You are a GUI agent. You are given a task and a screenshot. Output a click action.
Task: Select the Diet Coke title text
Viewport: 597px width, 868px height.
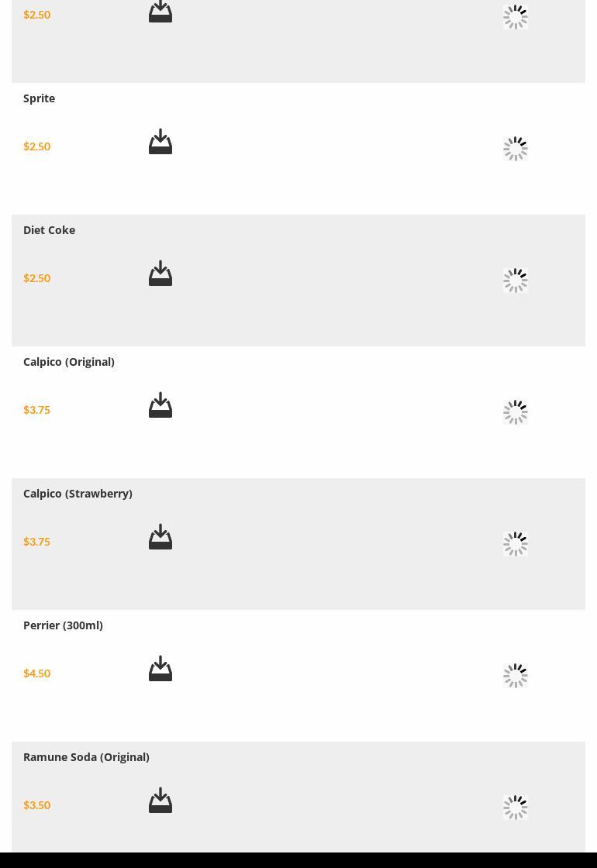point(49,230)
